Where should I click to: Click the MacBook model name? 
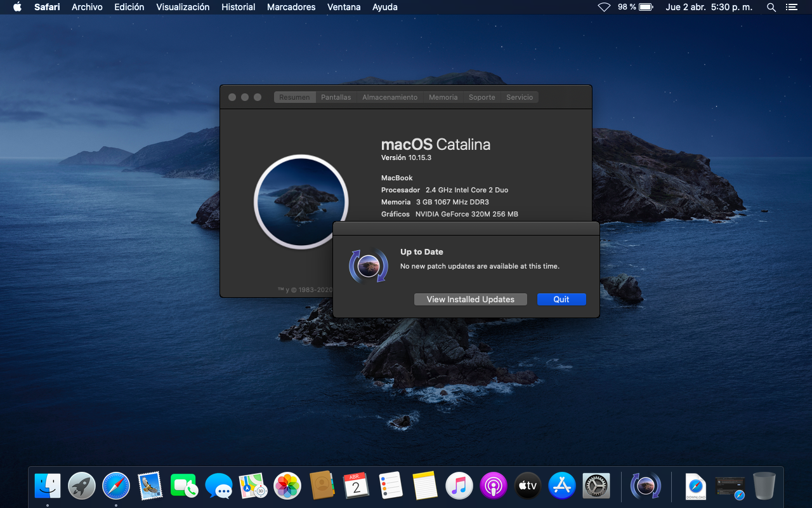[x=397, y=178]
